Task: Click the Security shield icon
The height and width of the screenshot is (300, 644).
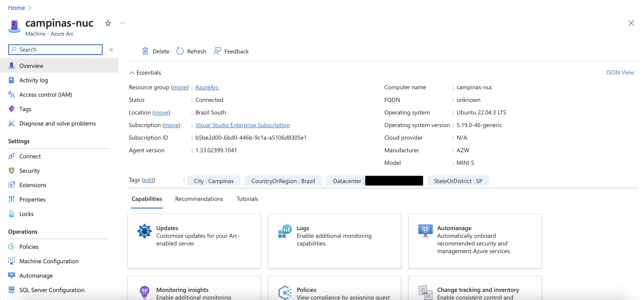Action: pos(11,170)
